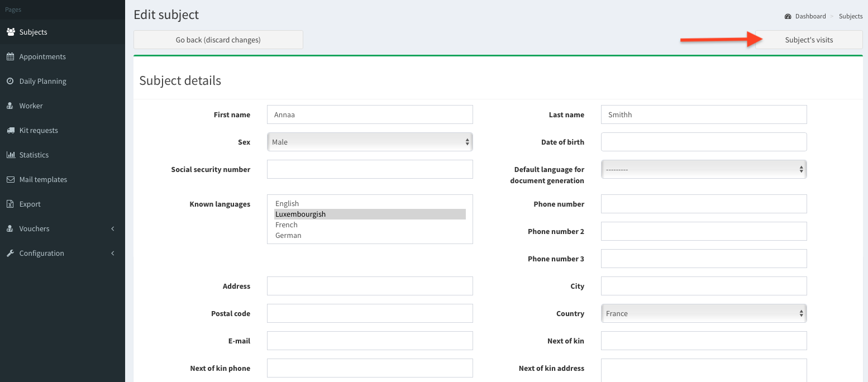Open Default language for document generation dropdown
The width and height of the screenshot is (868, 382).
704,169
